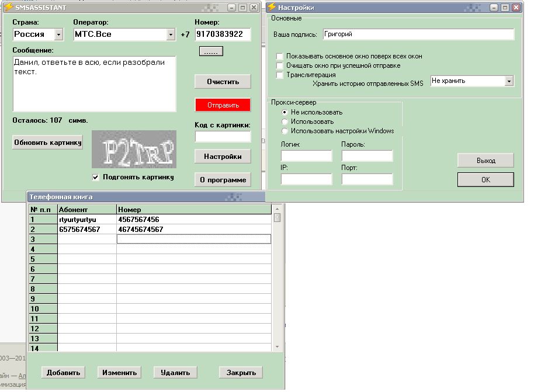Enable Показывать основное окно поверх всех окон
Image resolution: width=541 pixels, height=392 pixels.
(x=280, y=56)
